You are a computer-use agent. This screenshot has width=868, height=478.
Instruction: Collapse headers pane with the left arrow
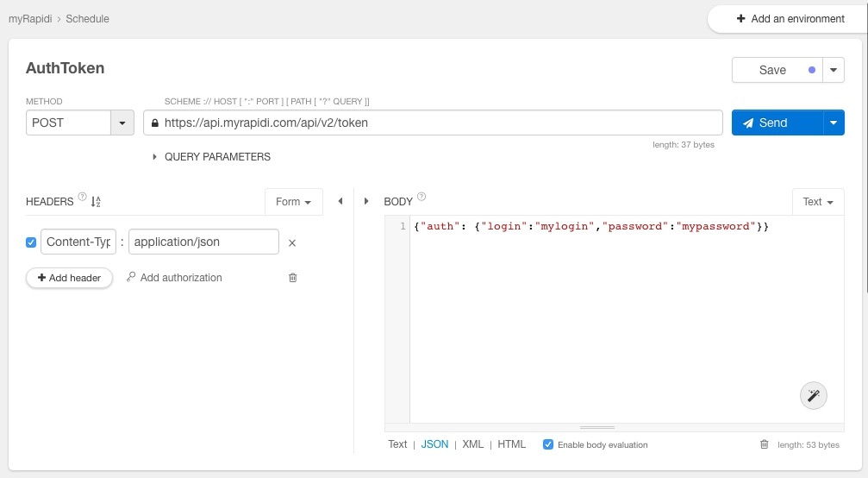coord(340,201)
